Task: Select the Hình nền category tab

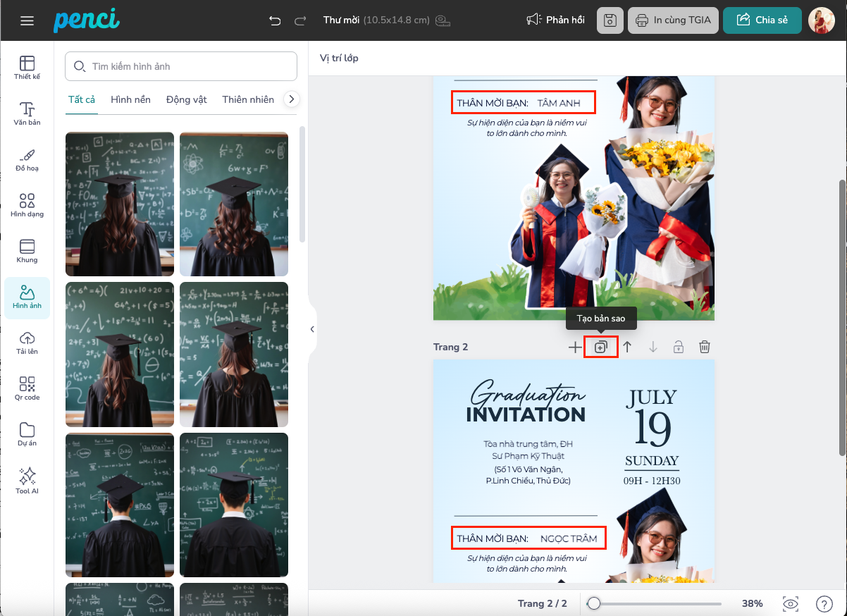Action: 130,99
